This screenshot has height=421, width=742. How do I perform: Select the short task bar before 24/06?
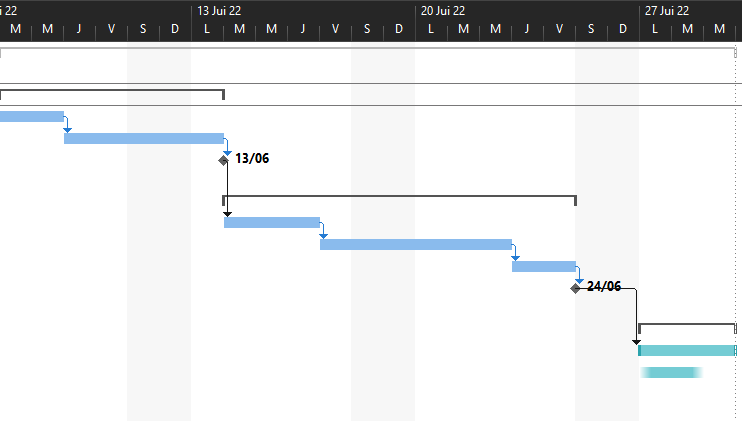(x=544, y=266)
